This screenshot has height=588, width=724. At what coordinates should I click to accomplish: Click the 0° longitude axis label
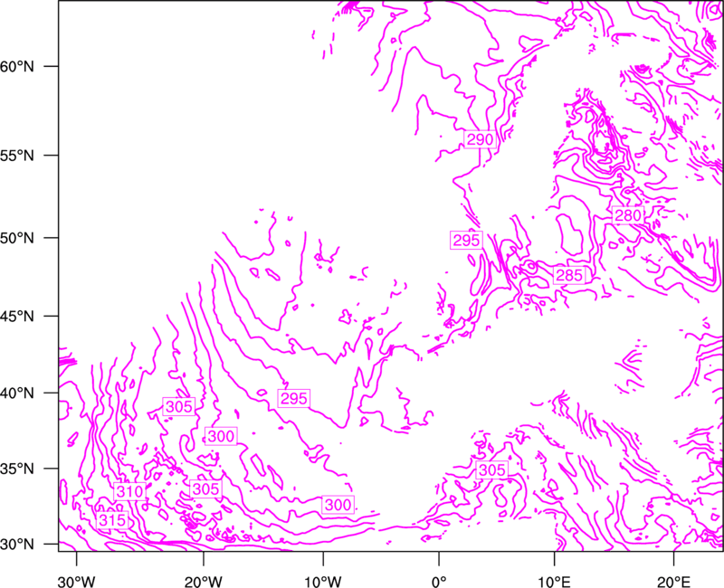pos(439,582)
